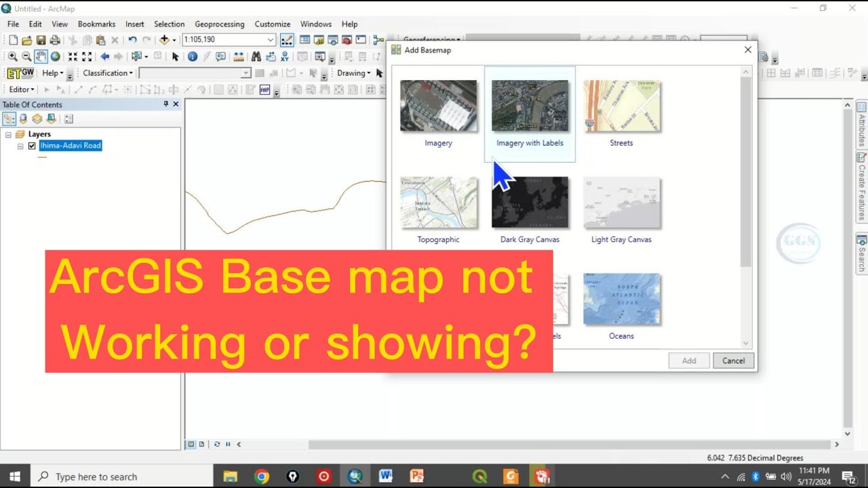
Task: Open the Editor Toolbar
Action: pos(287,40)
